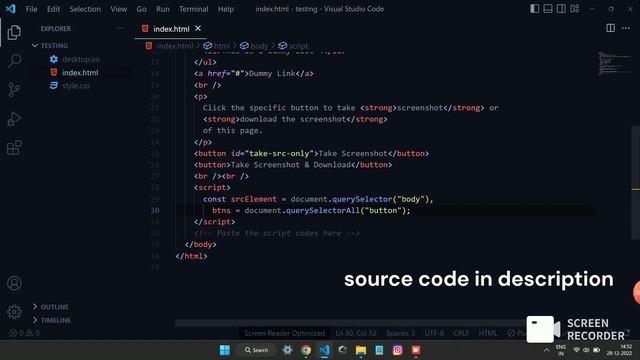This screenshot has width=640, height=360.
Task: Click errors and warnings status indicator
Action: (x=25, y=333)
